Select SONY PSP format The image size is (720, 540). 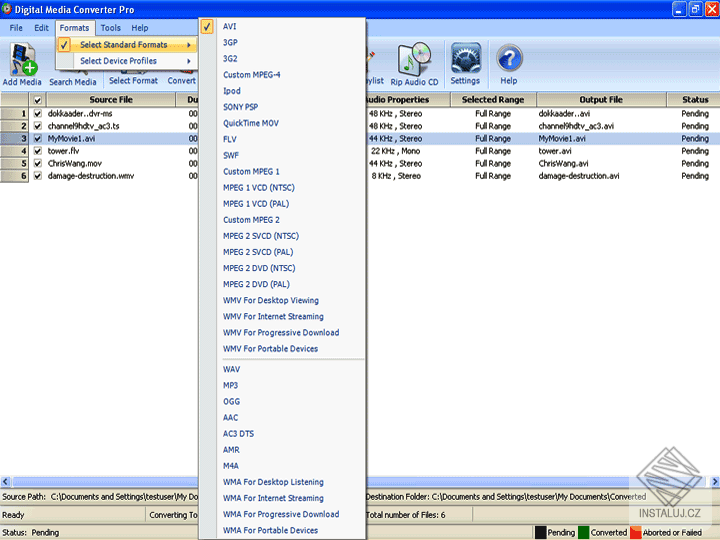point(282,107)
